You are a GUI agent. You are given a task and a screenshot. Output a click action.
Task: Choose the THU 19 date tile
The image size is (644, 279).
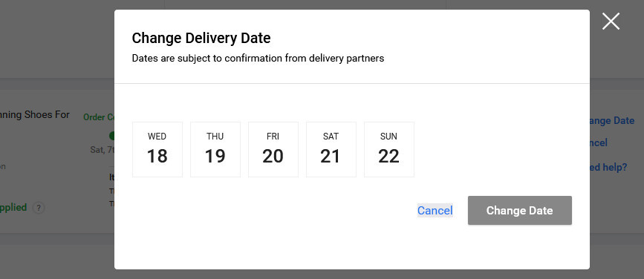[215, 149]
